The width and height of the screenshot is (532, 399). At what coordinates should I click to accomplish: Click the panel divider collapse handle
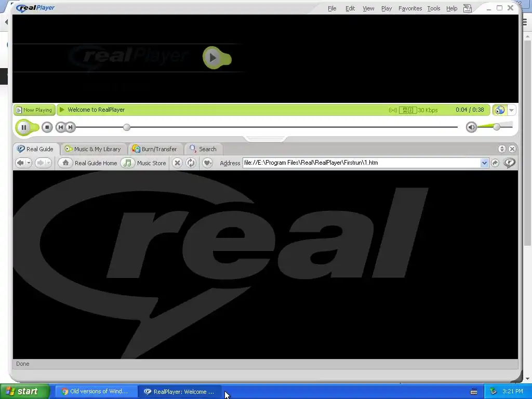coord(265,138)
